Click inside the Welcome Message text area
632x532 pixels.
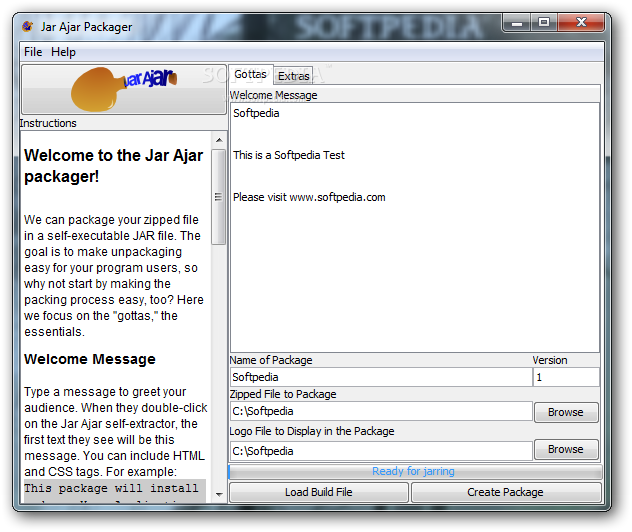point(415,227)
